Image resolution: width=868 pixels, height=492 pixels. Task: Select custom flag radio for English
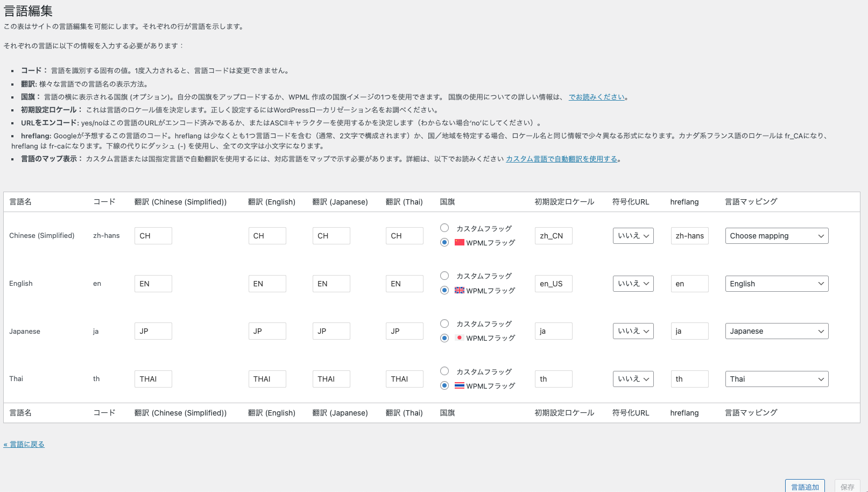444,276
